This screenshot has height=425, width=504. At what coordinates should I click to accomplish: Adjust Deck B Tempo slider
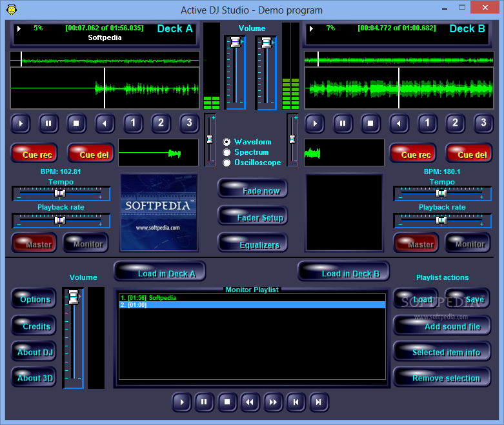tap(441, 193)
